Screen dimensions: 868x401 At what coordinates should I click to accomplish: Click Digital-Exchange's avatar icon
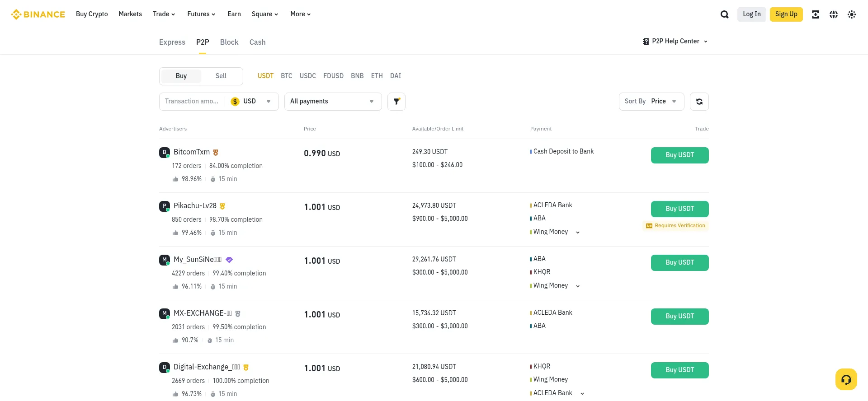[x=165, y=368]
